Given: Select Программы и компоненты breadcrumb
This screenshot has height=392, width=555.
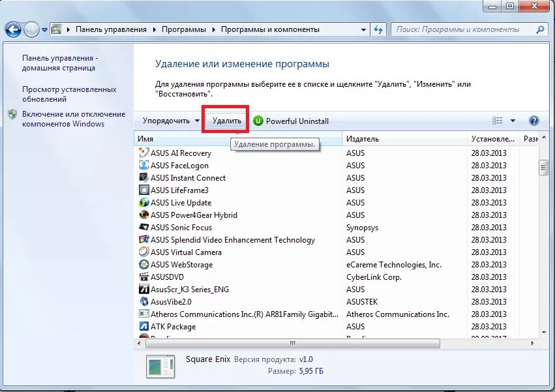Looking at the screenshot, I should [270, 29].
